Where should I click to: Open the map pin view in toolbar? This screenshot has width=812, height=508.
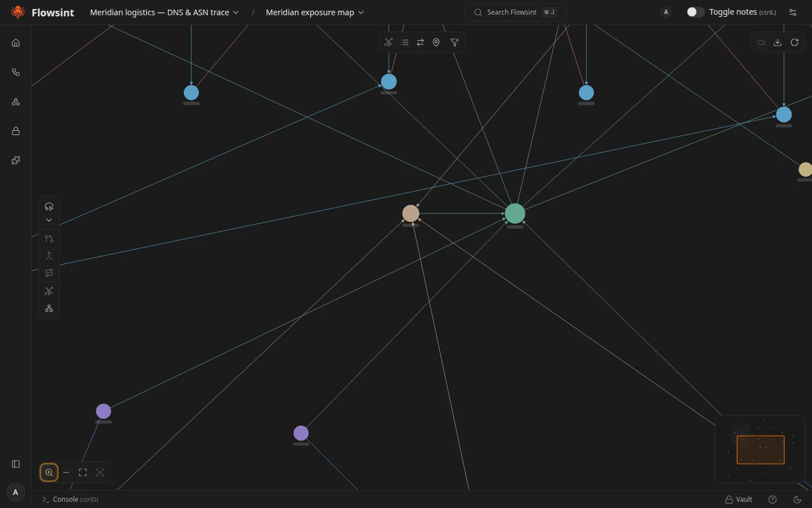pyautogui.click(x=436, y=42)
